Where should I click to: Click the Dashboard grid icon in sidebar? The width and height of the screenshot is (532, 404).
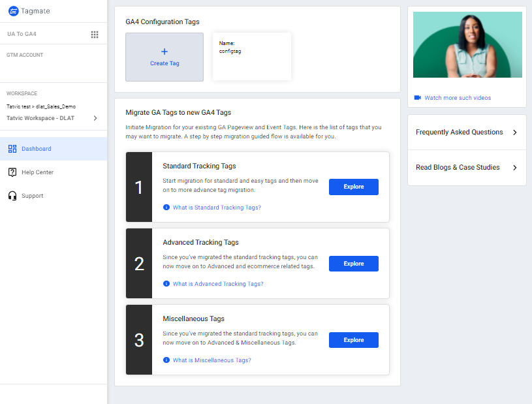pyautogui.click(x=12, y=149)
